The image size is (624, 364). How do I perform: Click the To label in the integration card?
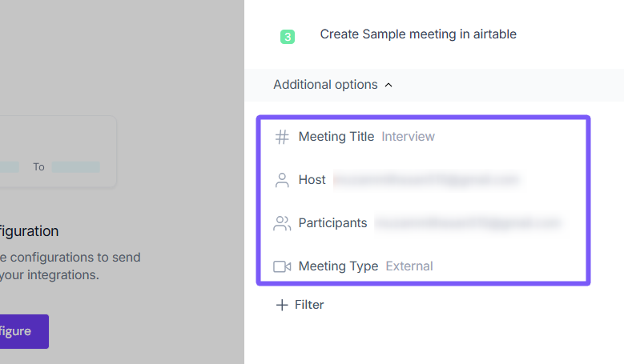pos(38,167)
